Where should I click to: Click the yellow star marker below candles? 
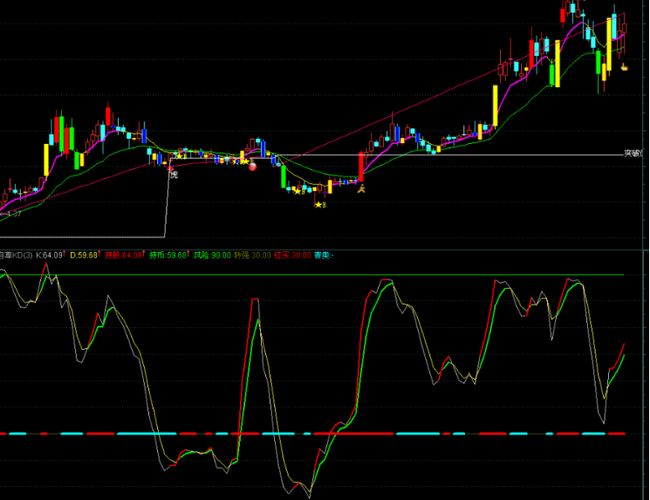[x=318, y=205]
